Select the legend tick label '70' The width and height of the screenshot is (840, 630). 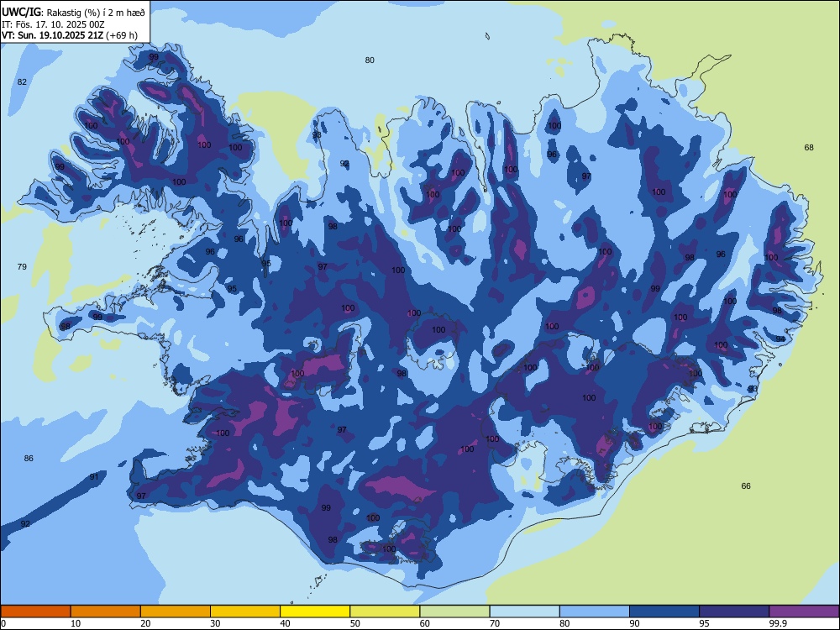coord(495,623)
